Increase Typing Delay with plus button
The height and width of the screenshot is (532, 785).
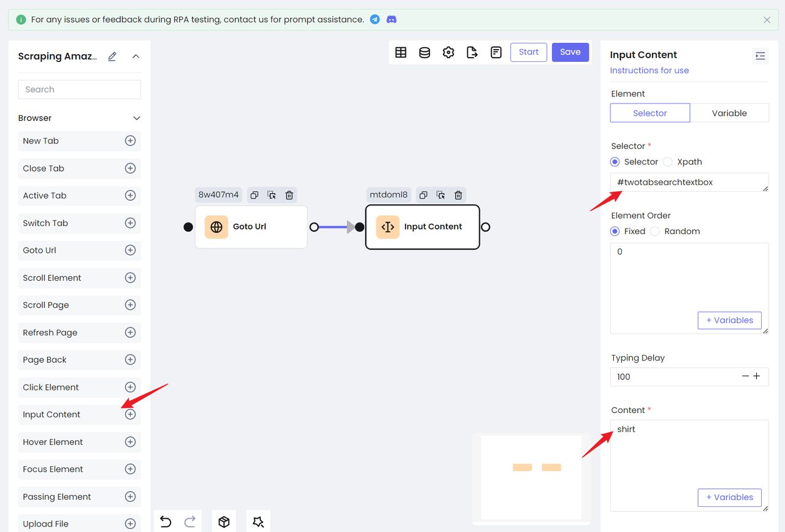[x=757, y=376]
